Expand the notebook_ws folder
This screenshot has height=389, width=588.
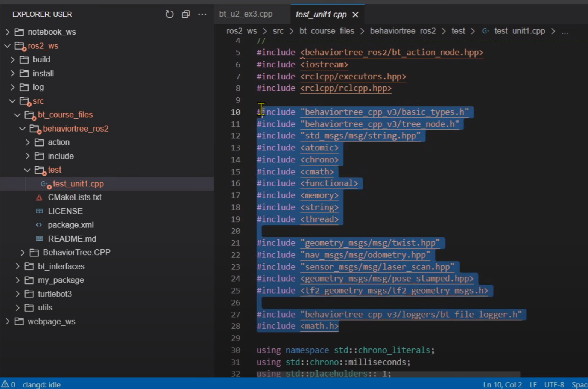52,32
